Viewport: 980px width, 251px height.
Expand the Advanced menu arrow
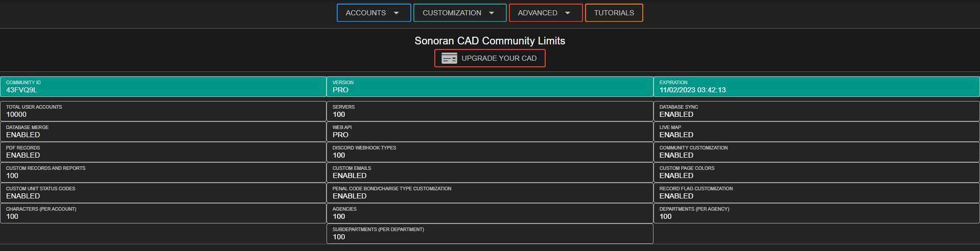coord(567,13)
